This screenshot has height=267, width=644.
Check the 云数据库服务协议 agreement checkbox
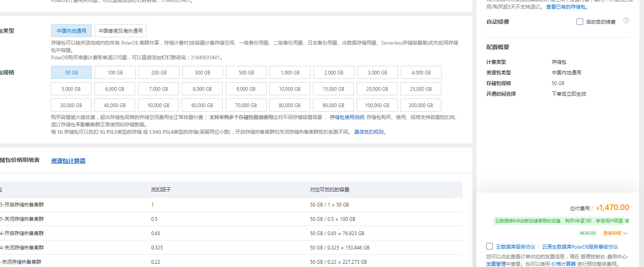[x=490, y=246]
